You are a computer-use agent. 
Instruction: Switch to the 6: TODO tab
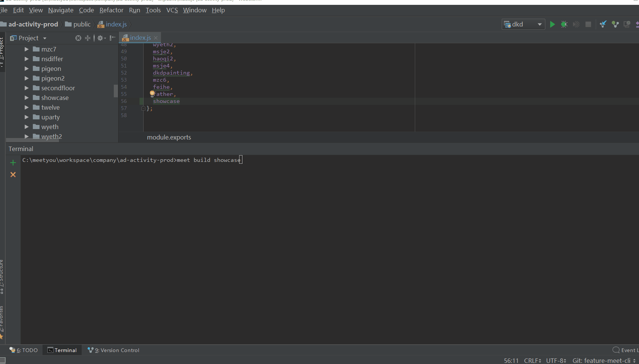point(24,350)
